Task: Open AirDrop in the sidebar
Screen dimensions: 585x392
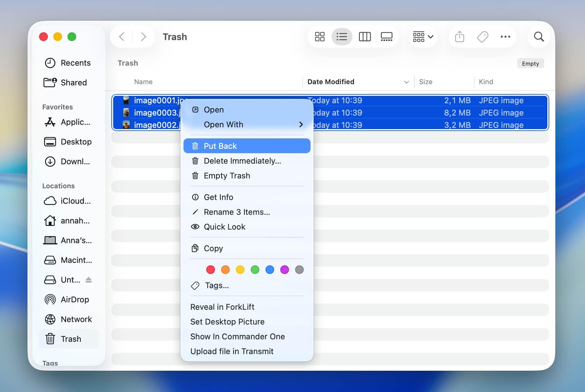Action: click(69, 300)
